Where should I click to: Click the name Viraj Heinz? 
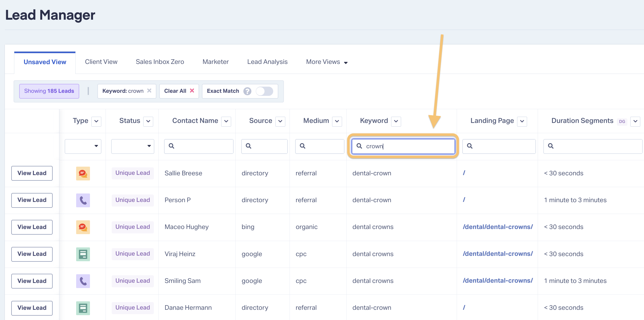180,254
